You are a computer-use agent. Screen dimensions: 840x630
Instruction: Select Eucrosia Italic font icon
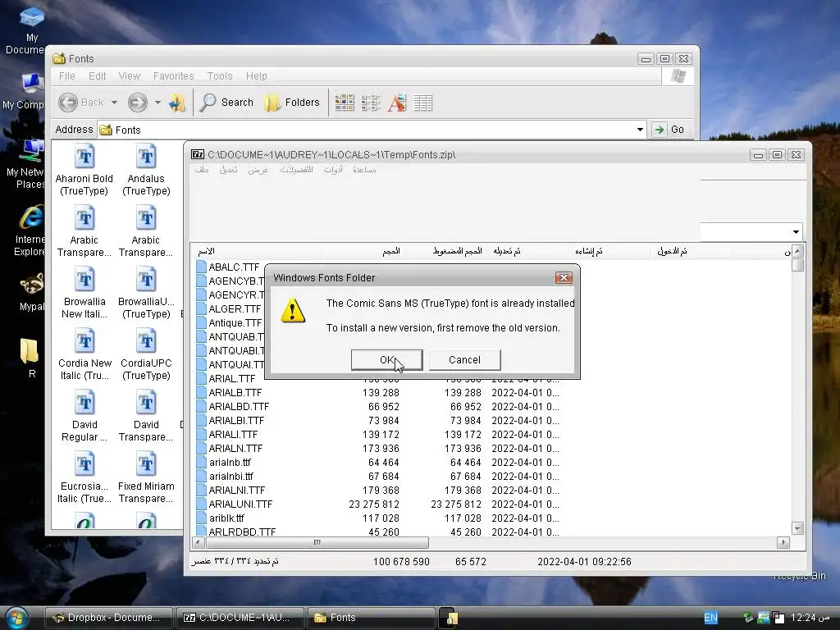point(84,478)
